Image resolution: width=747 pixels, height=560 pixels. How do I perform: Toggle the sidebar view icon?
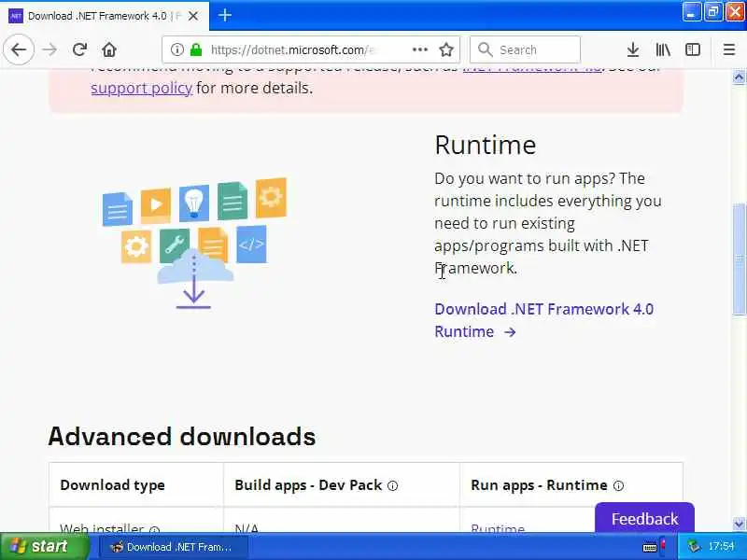693,49
